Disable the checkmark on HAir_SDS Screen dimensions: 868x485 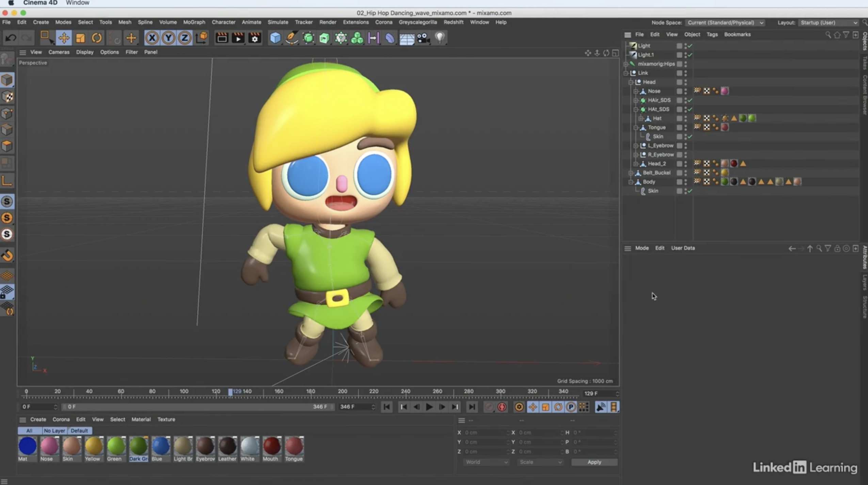coord(690,101)
